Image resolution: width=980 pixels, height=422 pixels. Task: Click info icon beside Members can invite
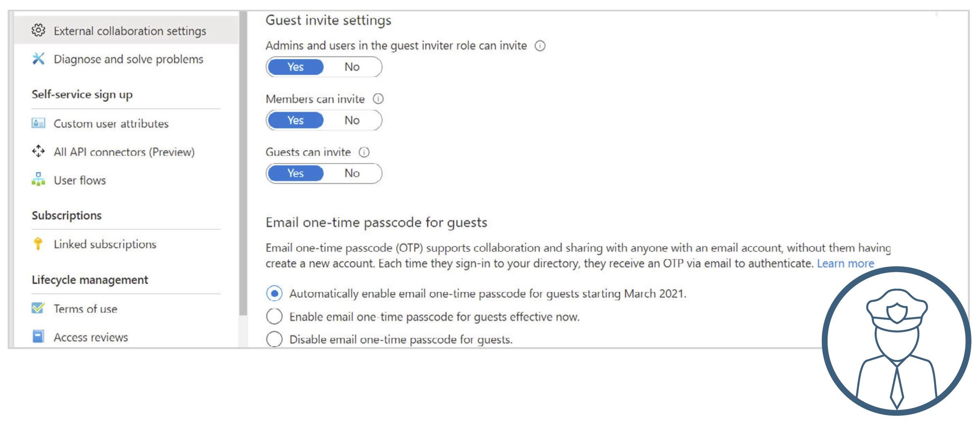[378, 99]
